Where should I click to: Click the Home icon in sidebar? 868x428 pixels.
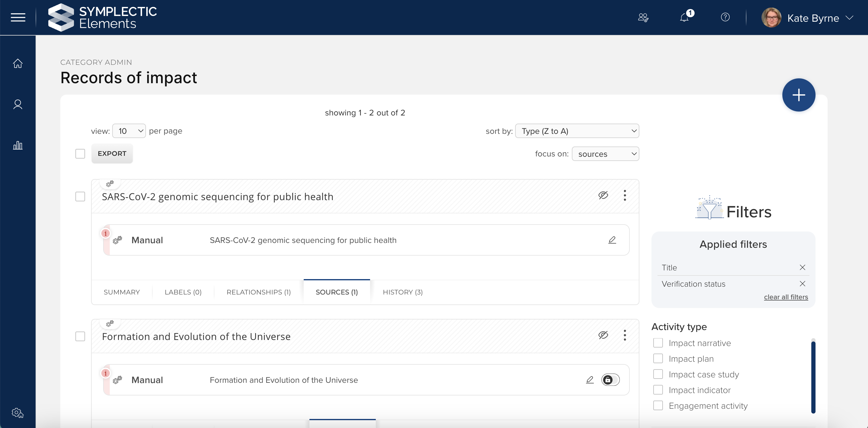pos(18,63)
